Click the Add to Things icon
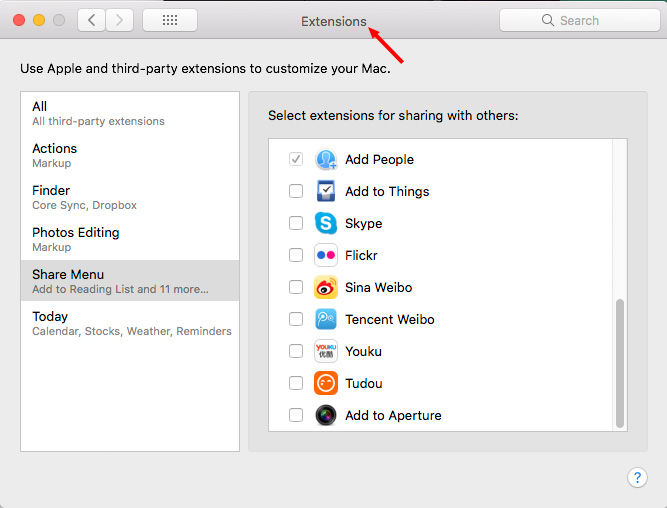The image size is (667, 508). click(326, 191)
